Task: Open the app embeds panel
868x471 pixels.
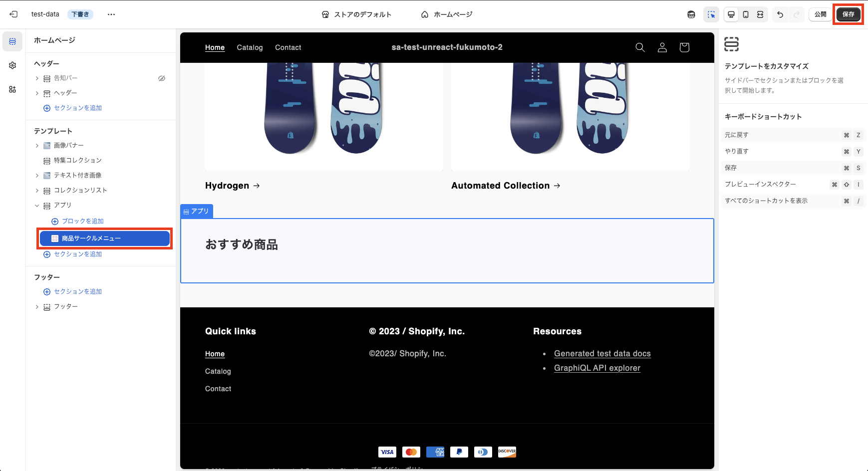Action: pos(12,89)
